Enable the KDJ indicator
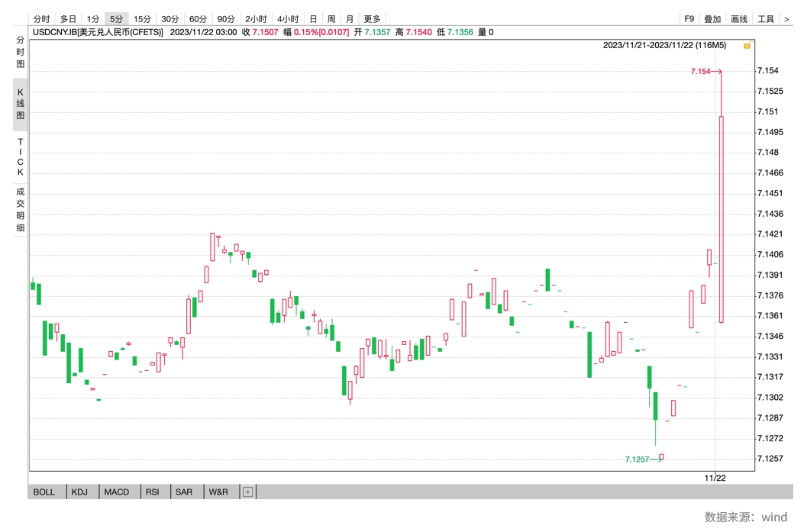 [79, 492]
